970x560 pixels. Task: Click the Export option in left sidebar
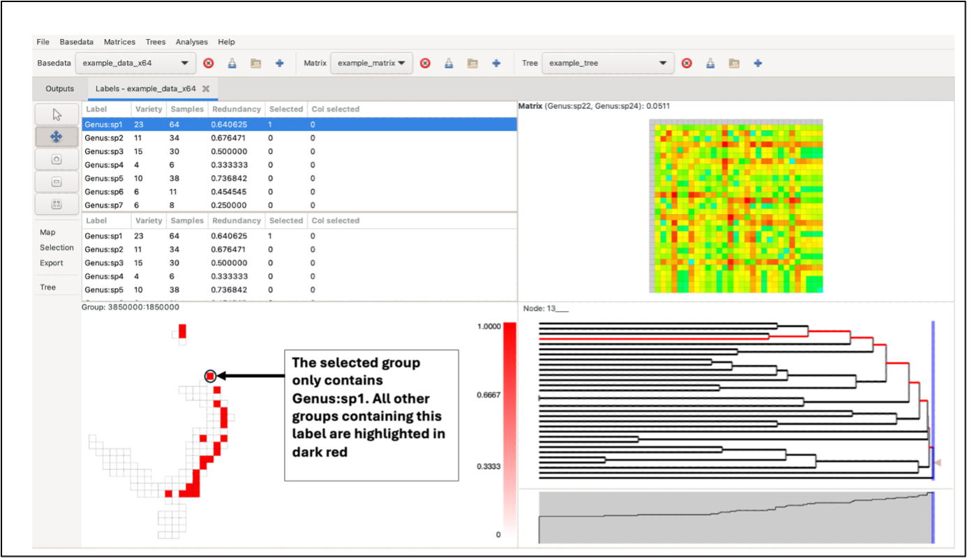[x=51, y=263]
